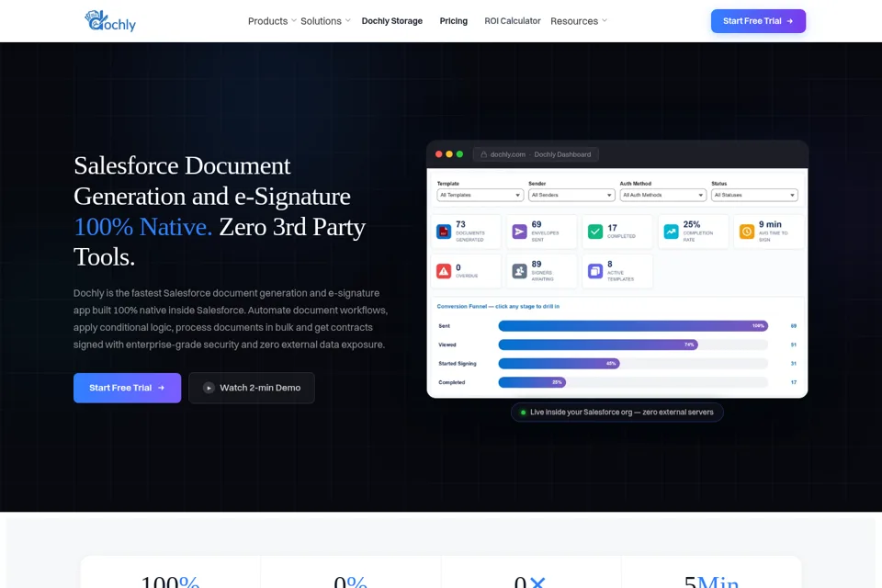The image size is (882, 588).
Task: Click the Completed funnel bar
Action: click(x=532, y=382)
